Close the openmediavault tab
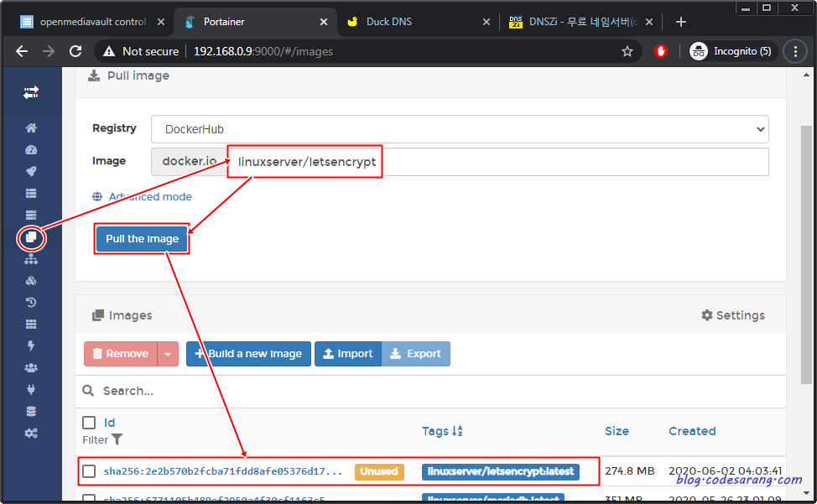The height and width of the screenshot is (504, 817). pos(161,22)
